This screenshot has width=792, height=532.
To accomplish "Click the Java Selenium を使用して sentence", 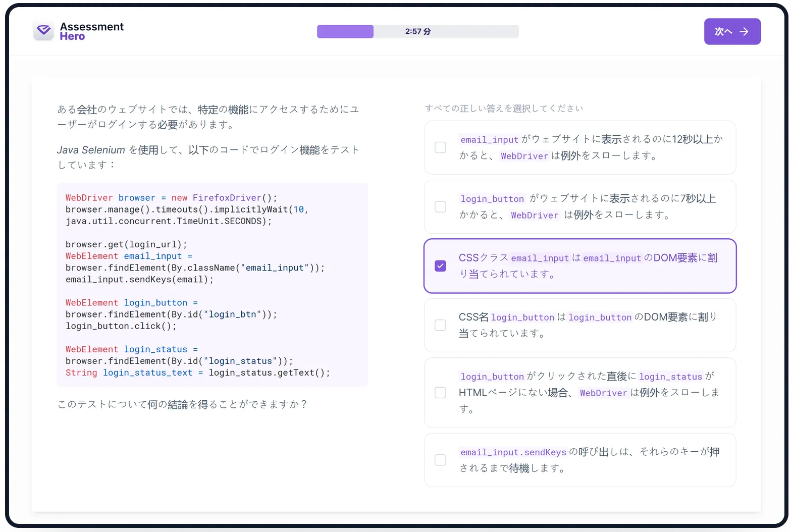I will (208, 157).
